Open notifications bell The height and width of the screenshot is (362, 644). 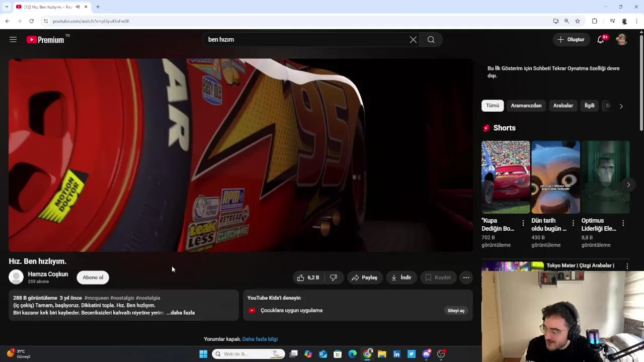tap(601, 40)
